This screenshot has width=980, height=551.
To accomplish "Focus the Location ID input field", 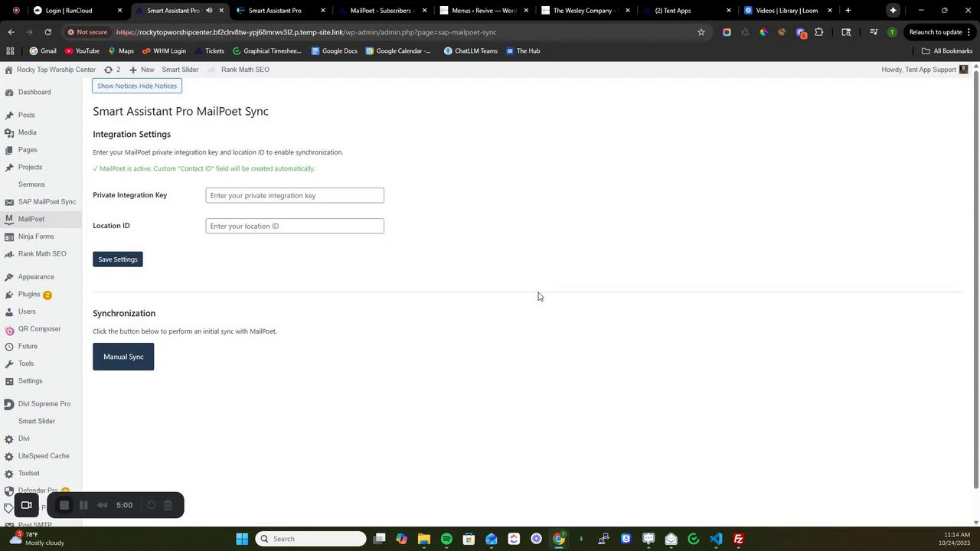I will pyautogui.click(x=295, y=226).
